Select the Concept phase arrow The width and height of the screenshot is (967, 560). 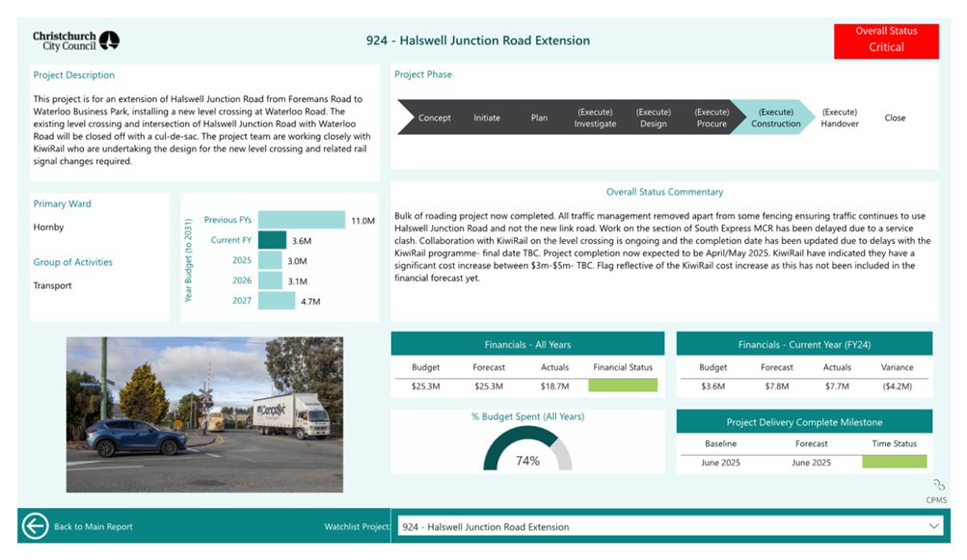pos(434,118)
